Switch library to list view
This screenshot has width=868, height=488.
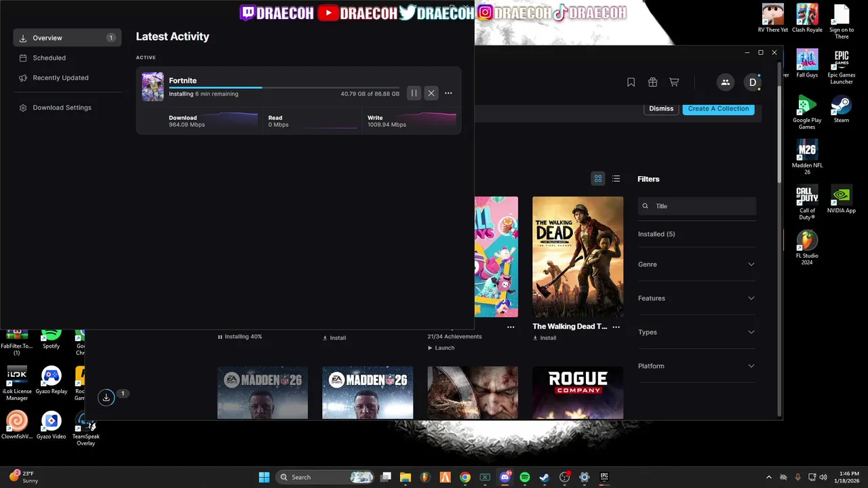point(616,179)
